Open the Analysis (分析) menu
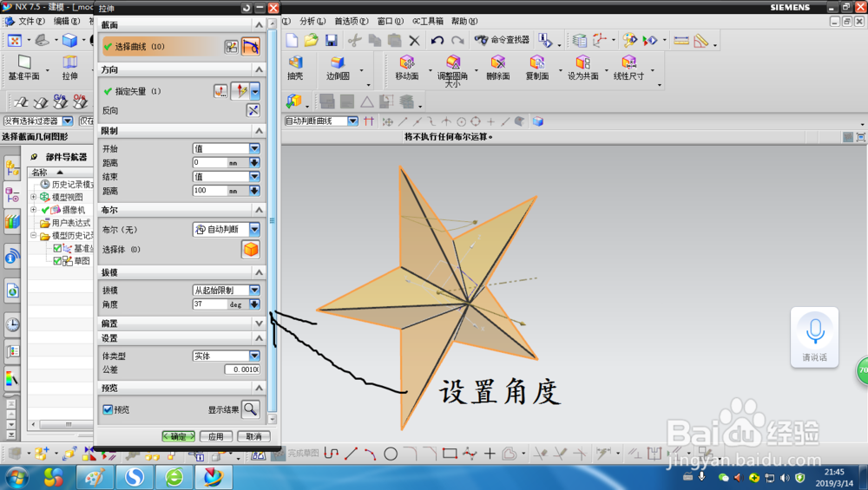868x490 pixels. pyautogui.click(x=312, y=21)
